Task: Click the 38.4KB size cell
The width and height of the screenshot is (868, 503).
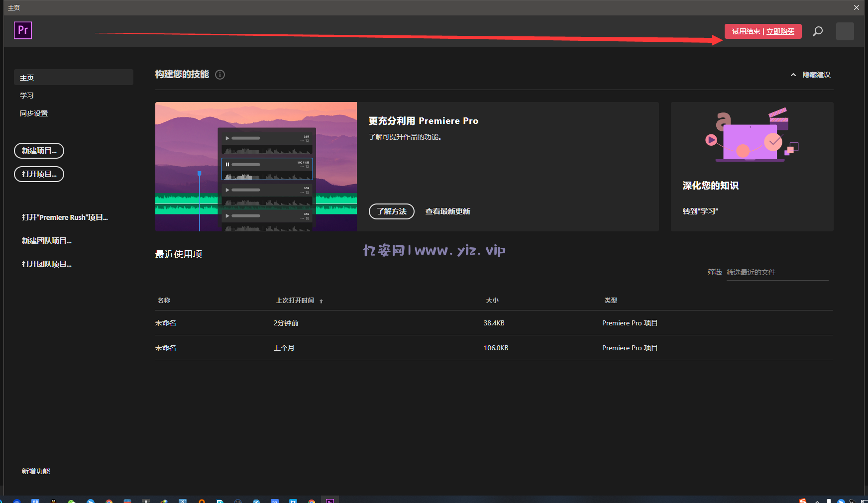Action: tap(494, 323)
